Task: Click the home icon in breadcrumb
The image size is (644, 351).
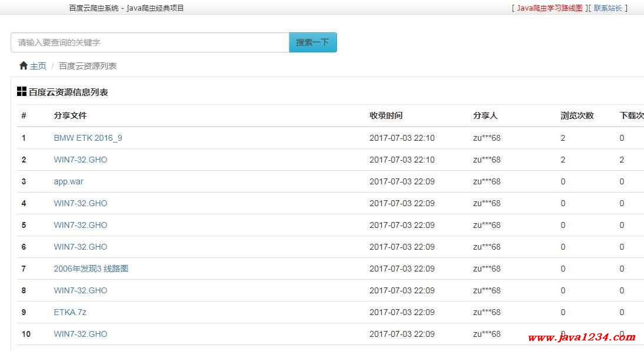Action: pyautogui.click(x=24, y=65)
